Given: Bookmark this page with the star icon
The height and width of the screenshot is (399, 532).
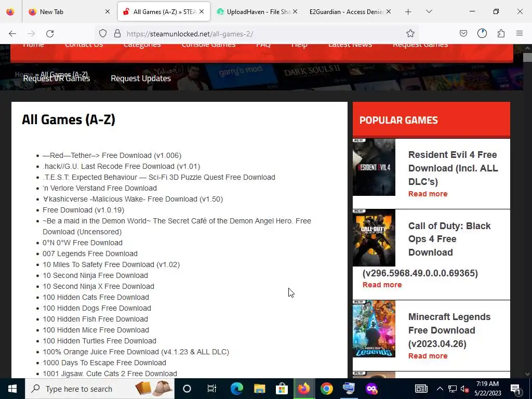Looking at the screenshot, I should (410, 33).
